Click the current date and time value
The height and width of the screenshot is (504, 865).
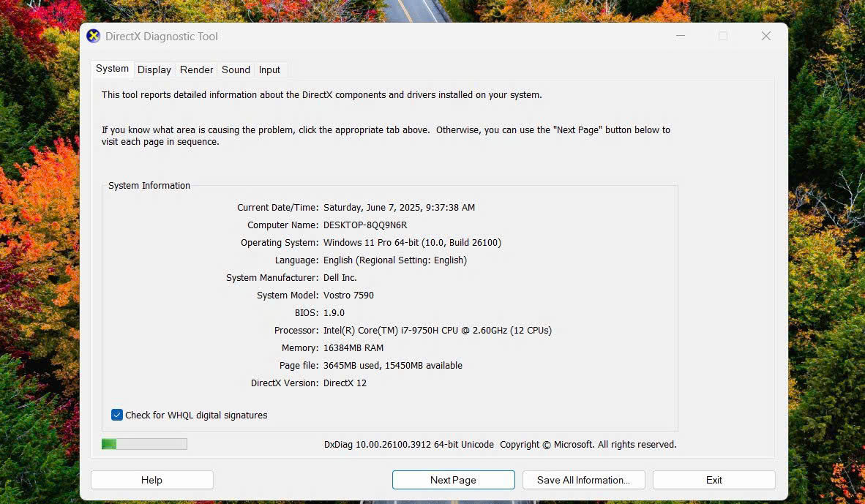click(399, 207)
